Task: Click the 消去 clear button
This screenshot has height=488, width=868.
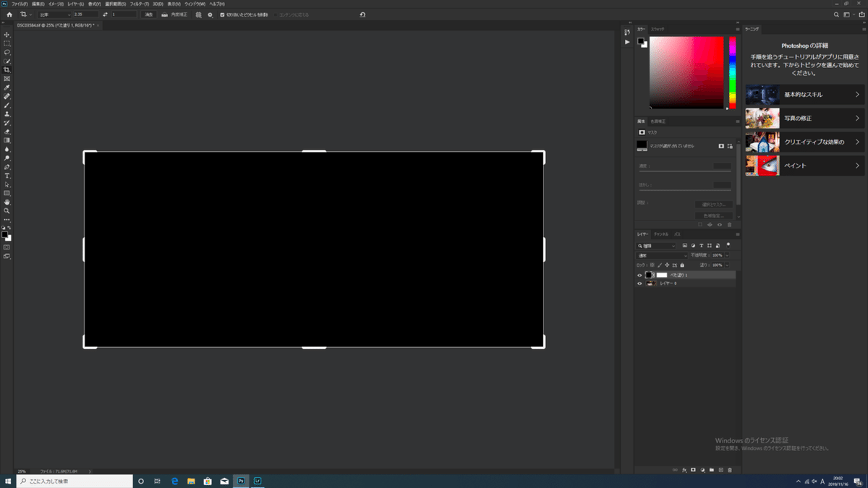Action: click(148, 14)
